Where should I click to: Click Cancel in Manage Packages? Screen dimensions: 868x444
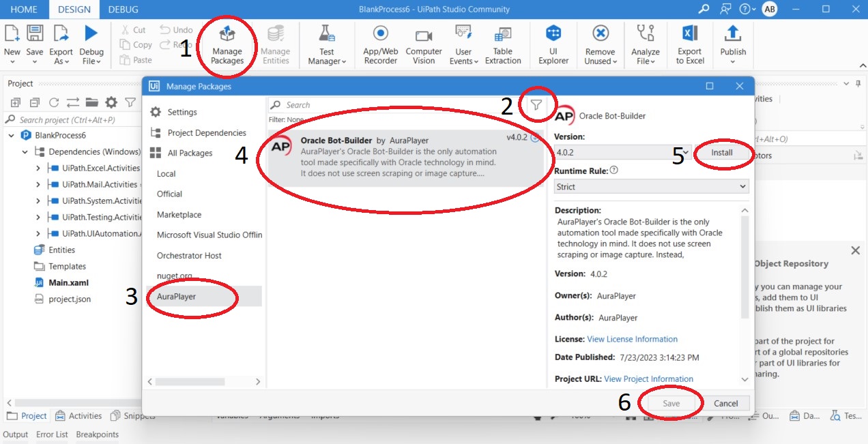(x=725, y=403)
